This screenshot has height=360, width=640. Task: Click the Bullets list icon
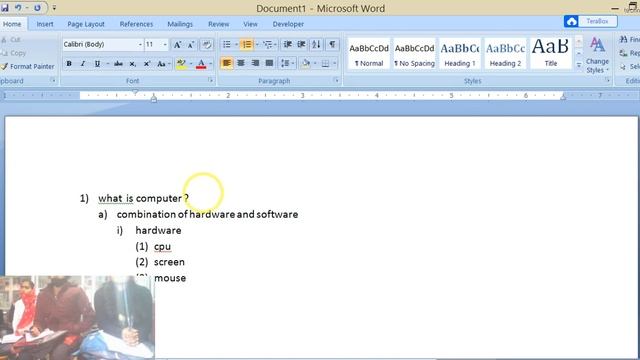pos(227,44)
